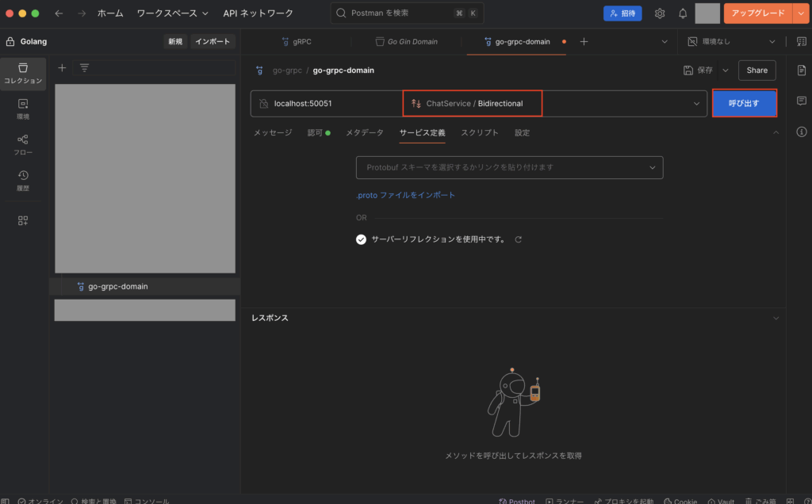Open settings gear icon in header
812x504 pixels.
click(x=659, y=13)
